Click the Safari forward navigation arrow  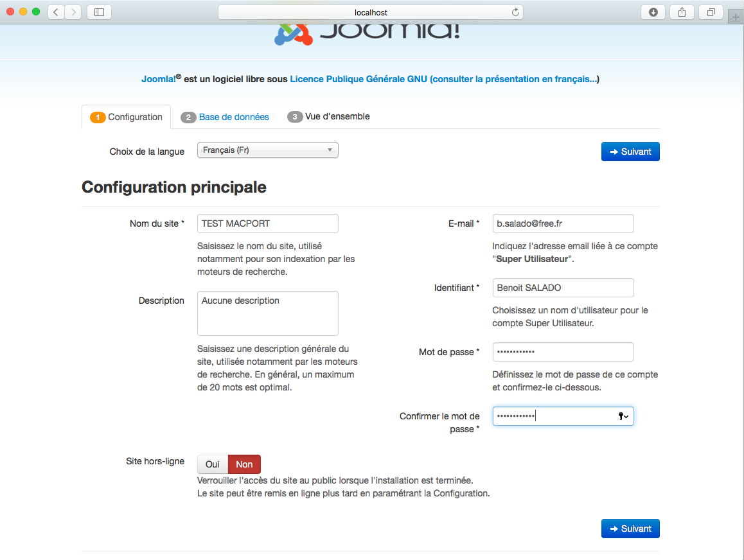[73, 12]
